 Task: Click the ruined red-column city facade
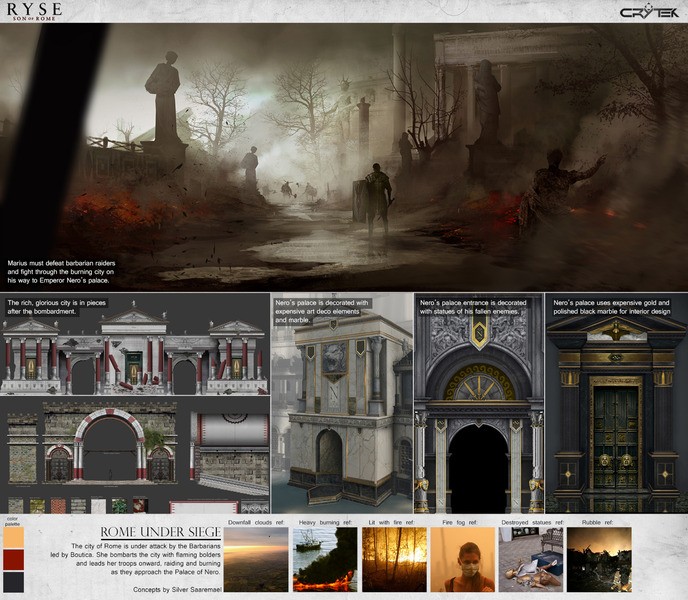[134, 349]
